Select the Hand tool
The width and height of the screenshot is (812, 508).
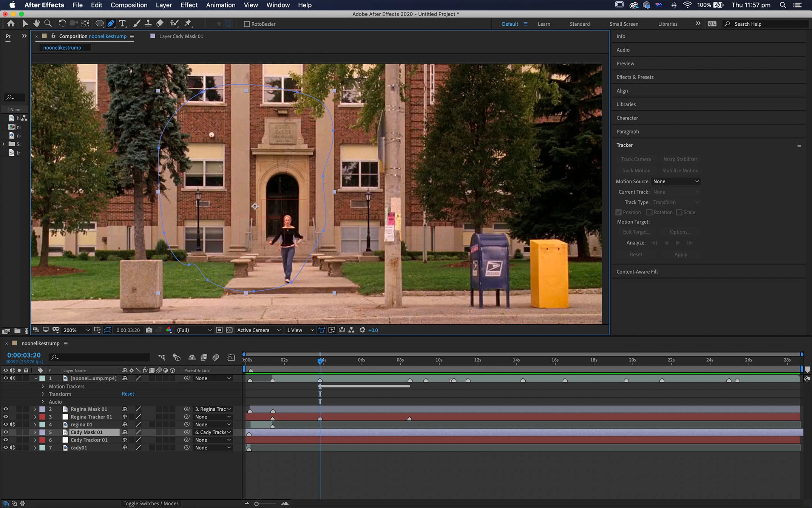pos(37,23)
